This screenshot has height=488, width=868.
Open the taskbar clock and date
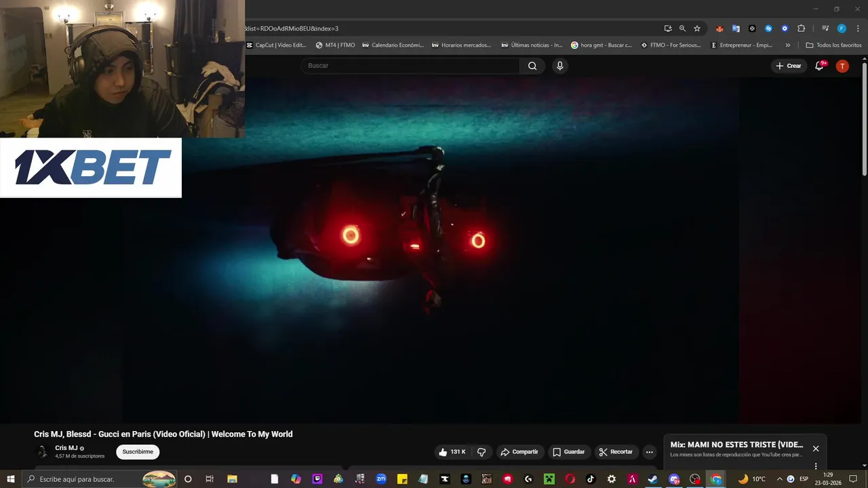tap(828, 479)
